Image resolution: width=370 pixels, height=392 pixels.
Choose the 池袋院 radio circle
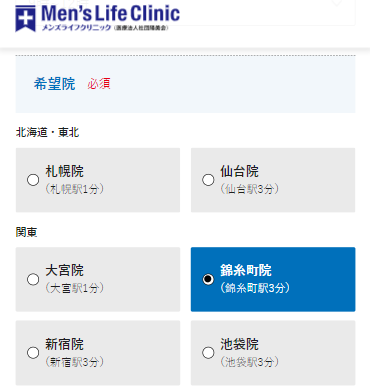[x=208, y=353]
